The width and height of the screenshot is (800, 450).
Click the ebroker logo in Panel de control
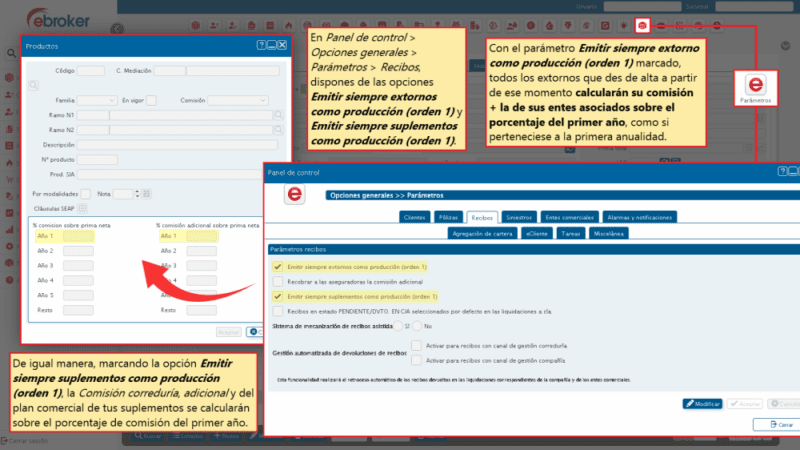coord(296,195)
